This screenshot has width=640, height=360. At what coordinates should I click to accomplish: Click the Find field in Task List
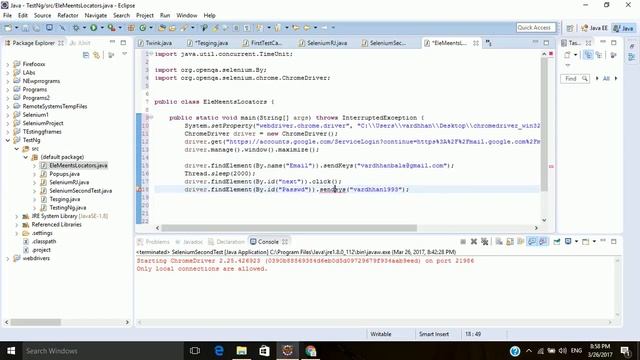click(574, 78)
